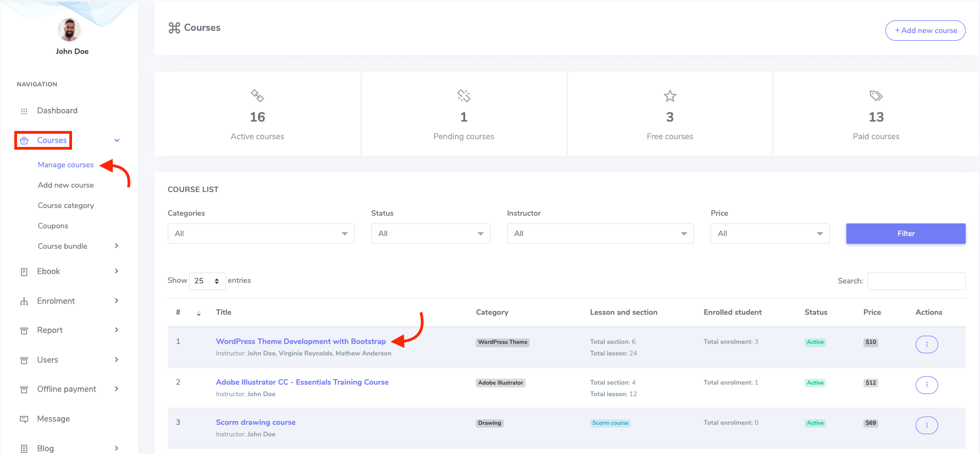Image resolution: width=980 pixels, height=454 pixels.
Task: Open the Instructor filter dropdown
Action: click(599, 233)
